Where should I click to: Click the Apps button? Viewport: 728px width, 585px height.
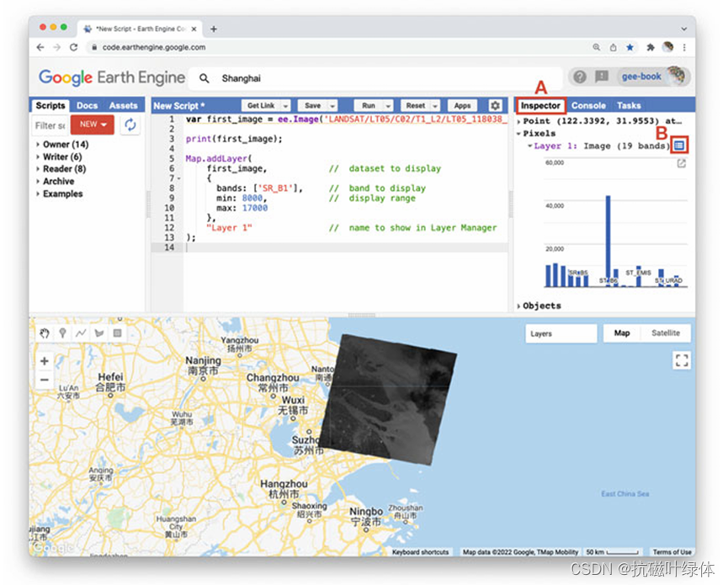[462, 106]
